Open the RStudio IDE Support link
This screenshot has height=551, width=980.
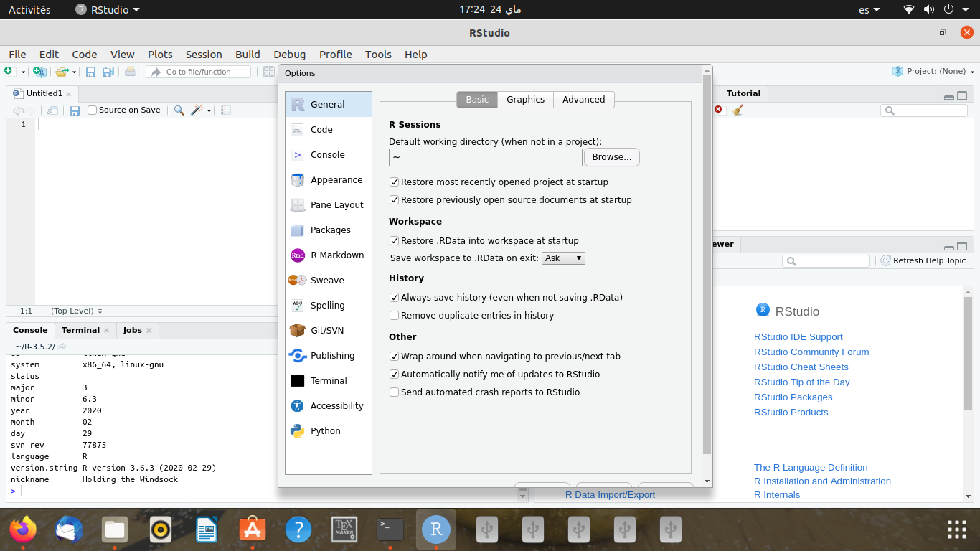pyautogui.click(x=798, y=337)
